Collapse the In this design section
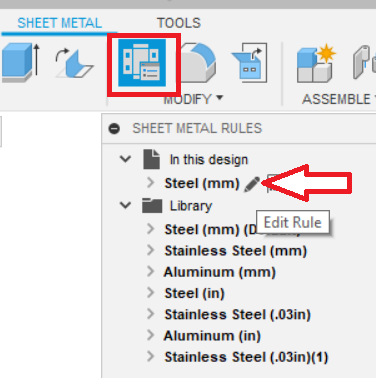376x378 pixels. pos(125,159)
